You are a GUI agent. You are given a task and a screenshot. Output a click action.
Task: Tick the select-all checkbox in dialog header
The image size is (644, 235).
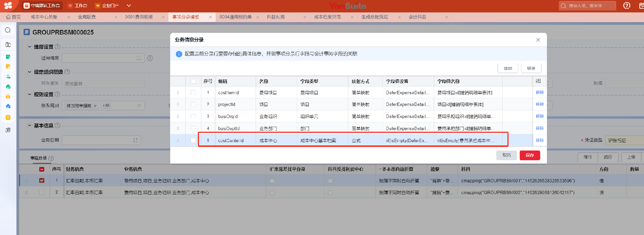tap(193, 81)
